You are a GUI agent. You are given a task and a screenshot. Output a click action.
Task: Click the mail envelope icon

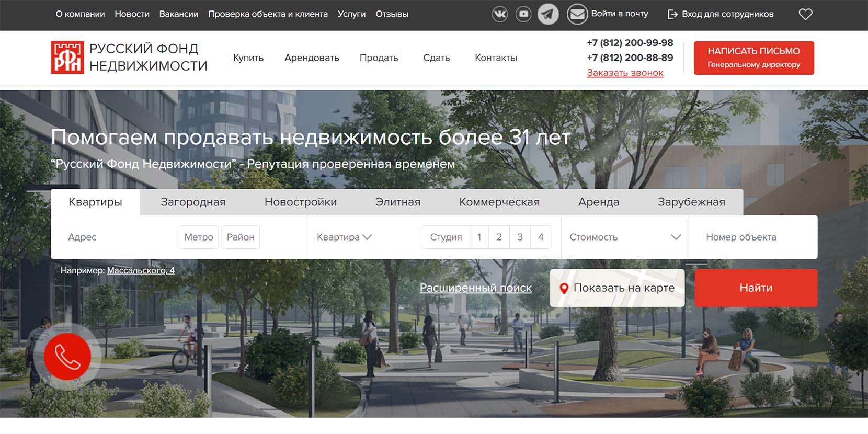click(x=577, y=14)
